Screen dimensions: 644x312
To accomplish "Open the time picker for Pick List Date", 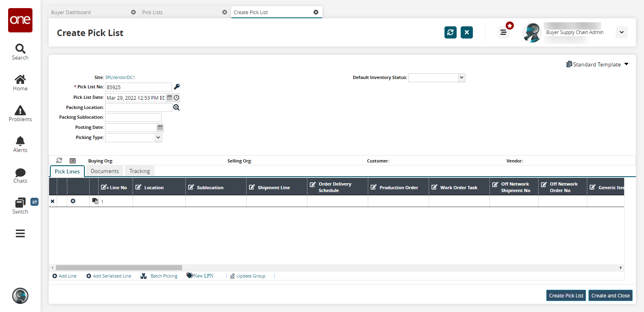I will [176, 98].
